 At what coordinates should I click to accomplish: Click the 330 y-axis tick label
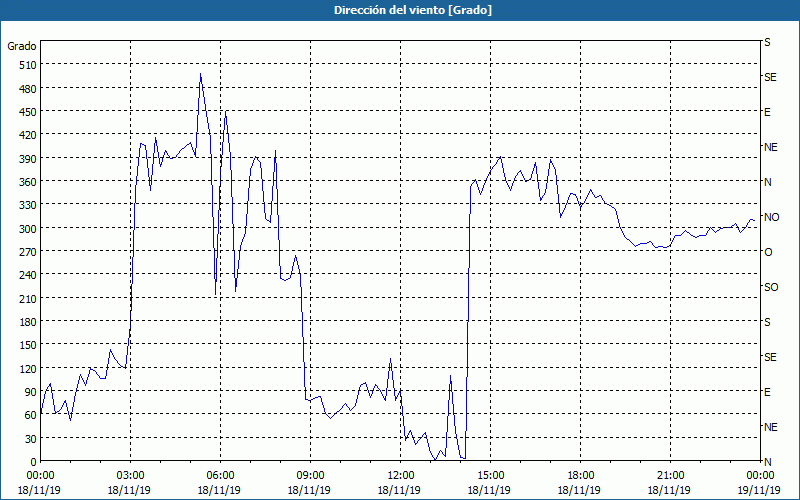(28, 205)
